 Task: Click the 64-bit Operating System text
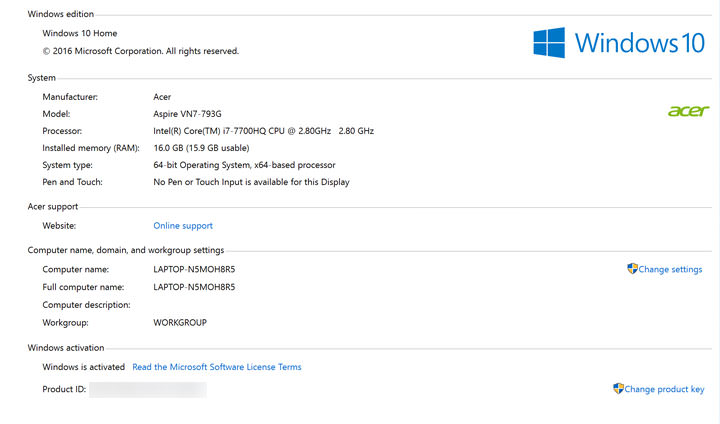point(244,165)
